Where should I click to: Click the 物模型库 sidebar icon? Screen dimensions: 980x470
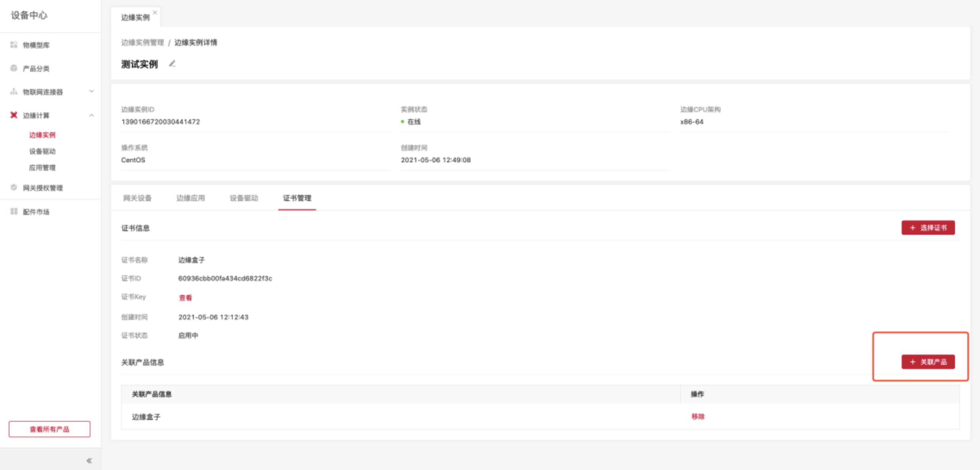pyautogui.click(x=14, y=45)
